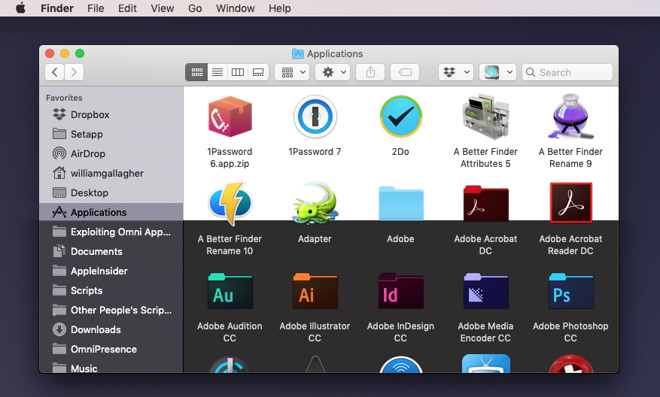Open the Help menu
660x397 pixels.
coord(279,8)
